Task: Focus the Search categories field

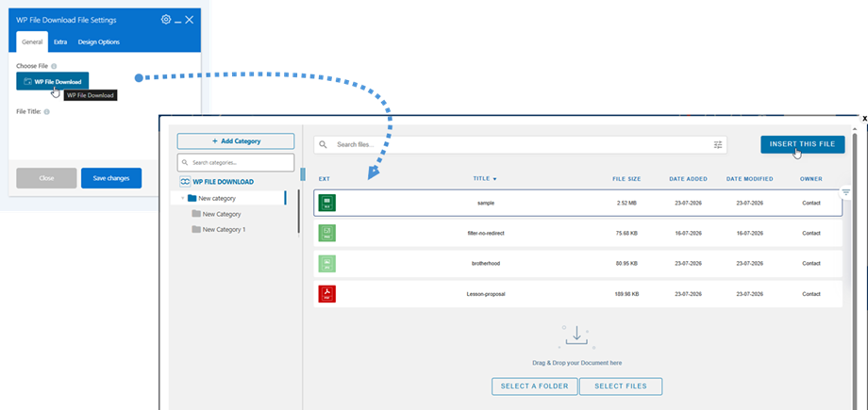Action: pos(236,163)
